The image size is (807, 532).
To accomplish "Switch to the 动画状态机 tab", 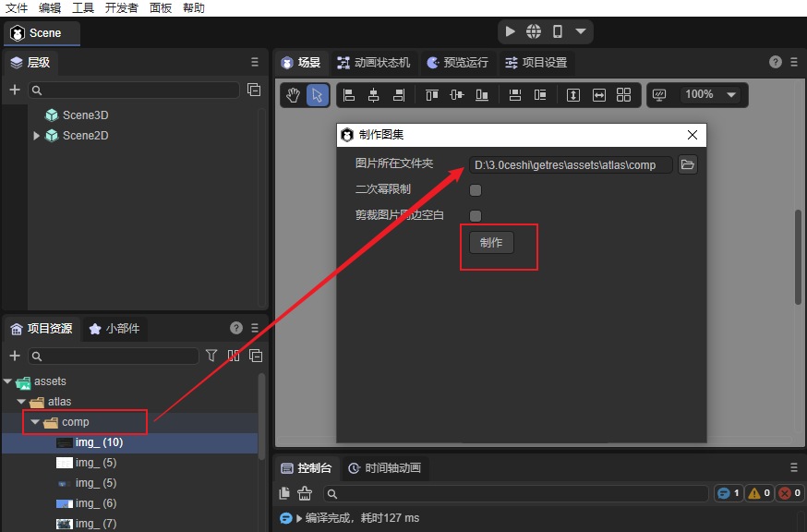I will coord(374,63).
